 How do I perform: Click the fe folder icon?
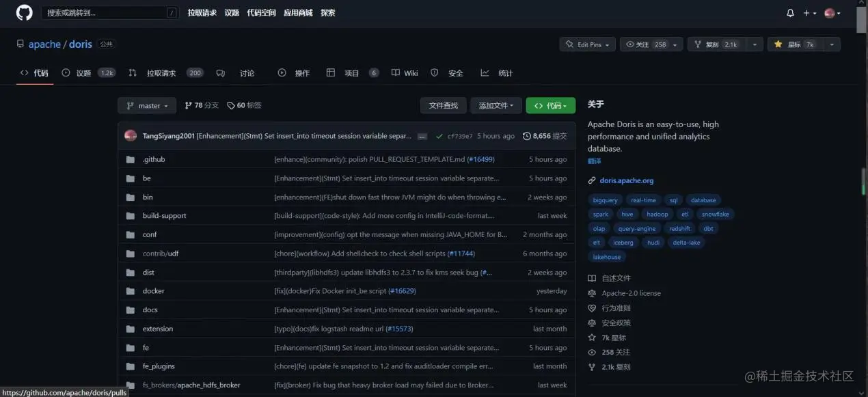pos(131,347)
